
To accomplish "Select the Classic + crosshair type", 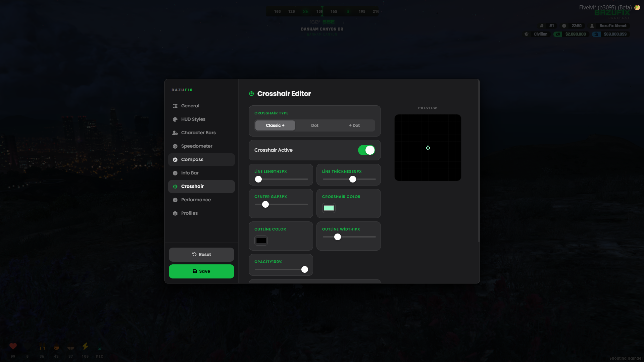I will pos(275,125).
